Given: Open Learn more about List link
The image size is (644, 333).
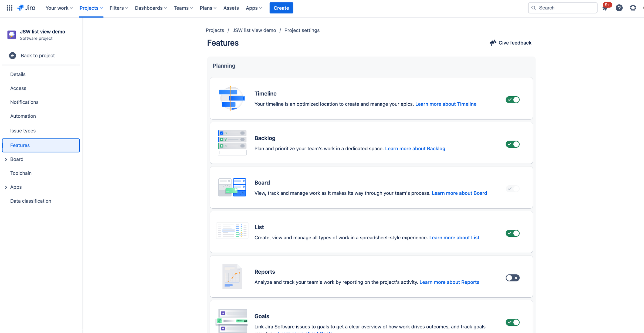Looking at the screenshot, I should (x=454, y=237).
